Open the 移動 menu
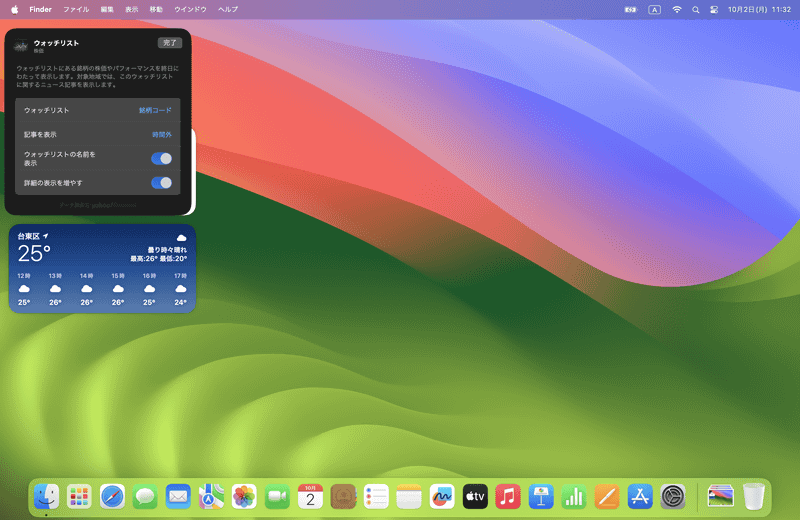The width and height of the screenshot is (800, 520). [156, 9]
